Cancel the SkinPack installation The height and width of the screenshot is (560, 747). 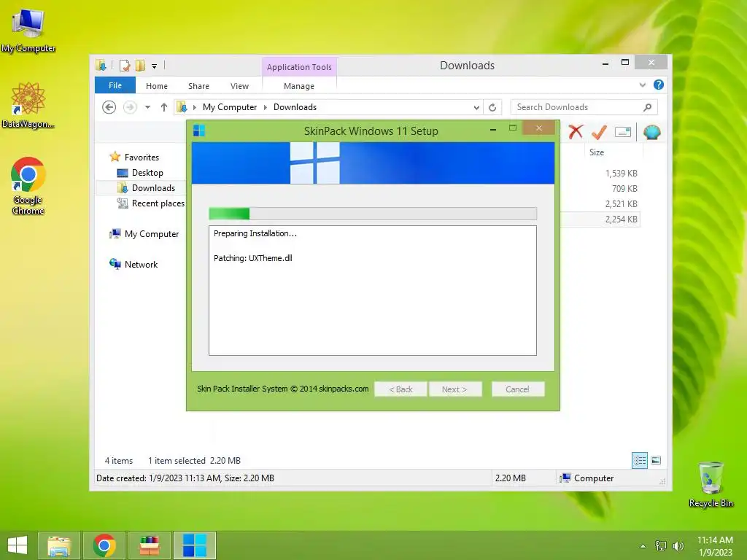coord(518,389)
